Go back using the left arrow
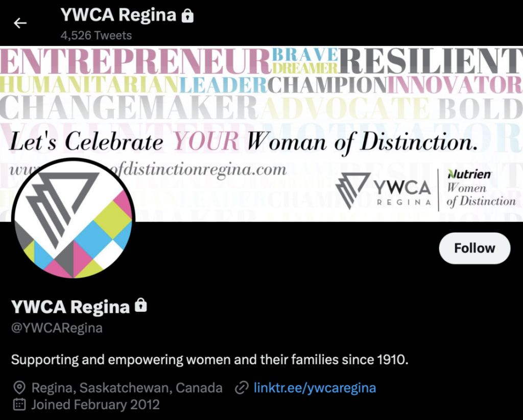 click(20, 23)
